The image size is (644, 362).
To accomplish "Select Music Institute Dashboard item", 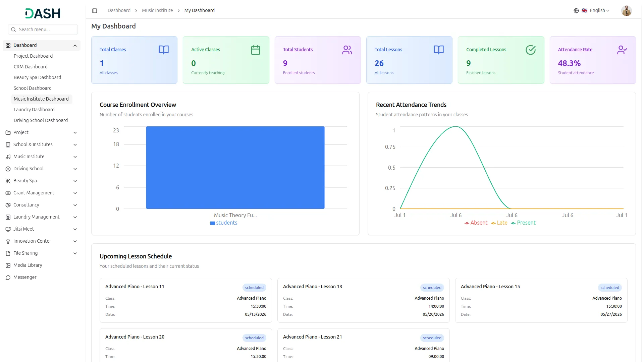I will [x=41, y=99].
